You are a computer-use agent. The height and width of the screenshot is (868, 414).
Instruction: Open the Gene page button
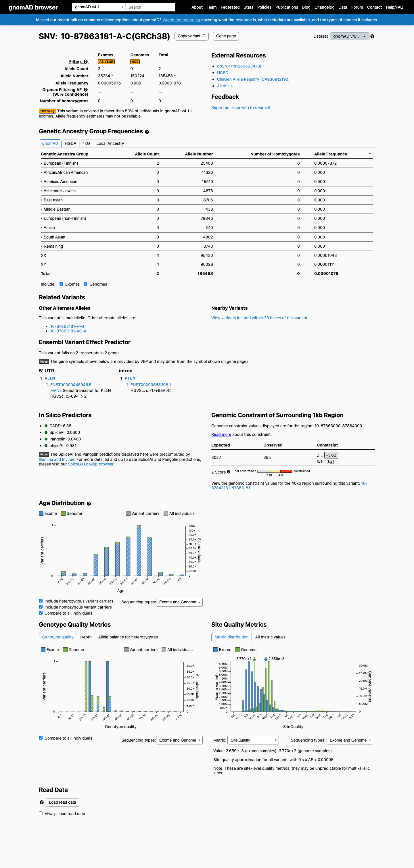click(226, 36)
